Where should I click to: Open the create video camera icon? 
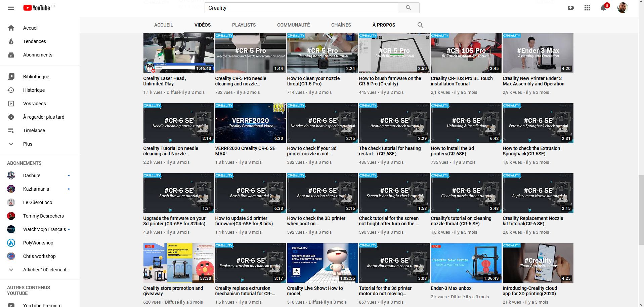click(571, 8)
